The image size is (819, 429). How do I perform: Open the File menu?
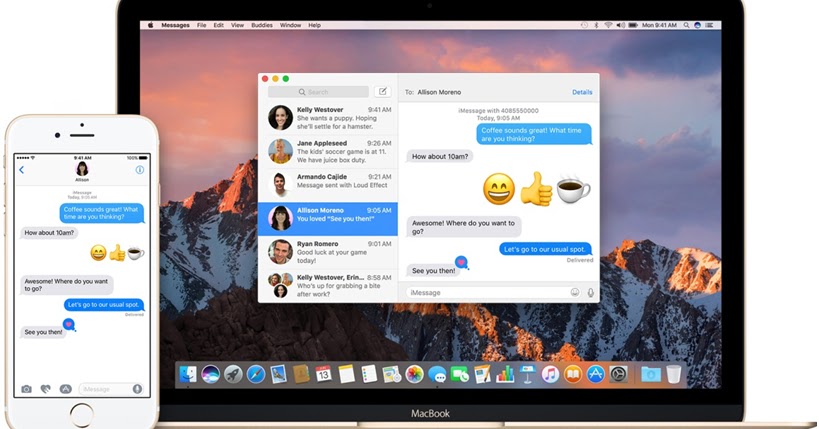coord(202,25)
